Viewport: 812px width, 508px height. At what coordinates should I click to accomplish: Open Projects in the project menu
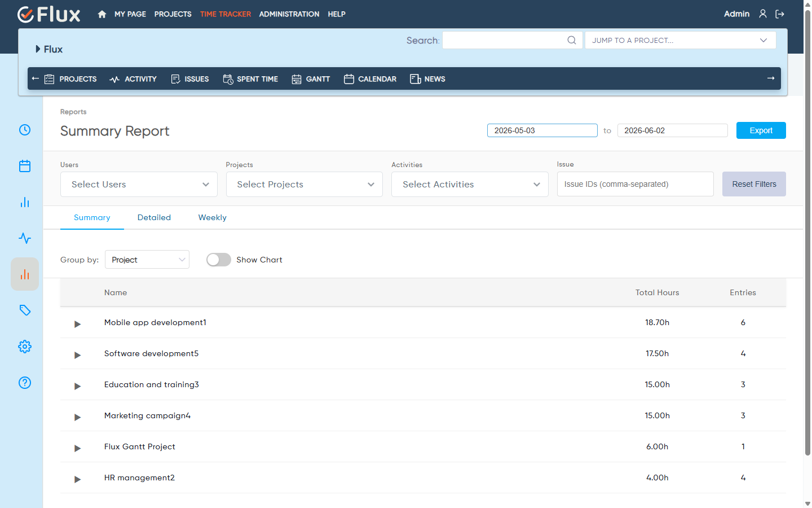pos(70,79)
